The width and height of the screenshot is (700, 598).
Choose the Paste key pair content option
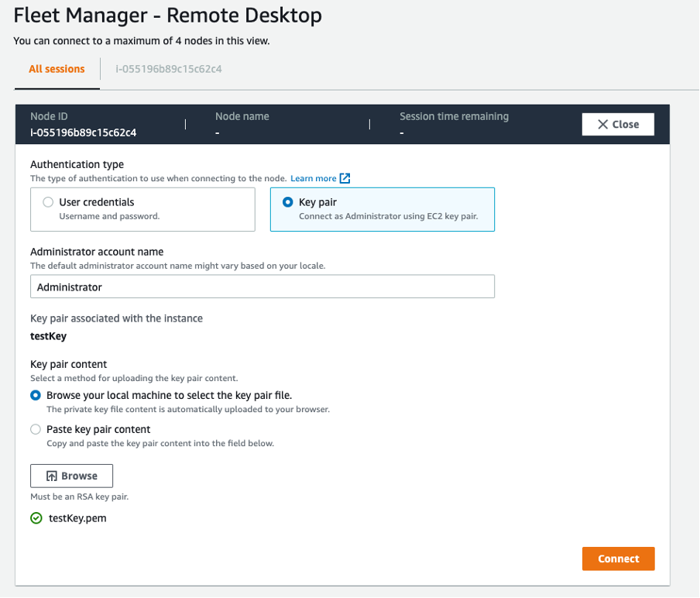click(x=36, y=429)
